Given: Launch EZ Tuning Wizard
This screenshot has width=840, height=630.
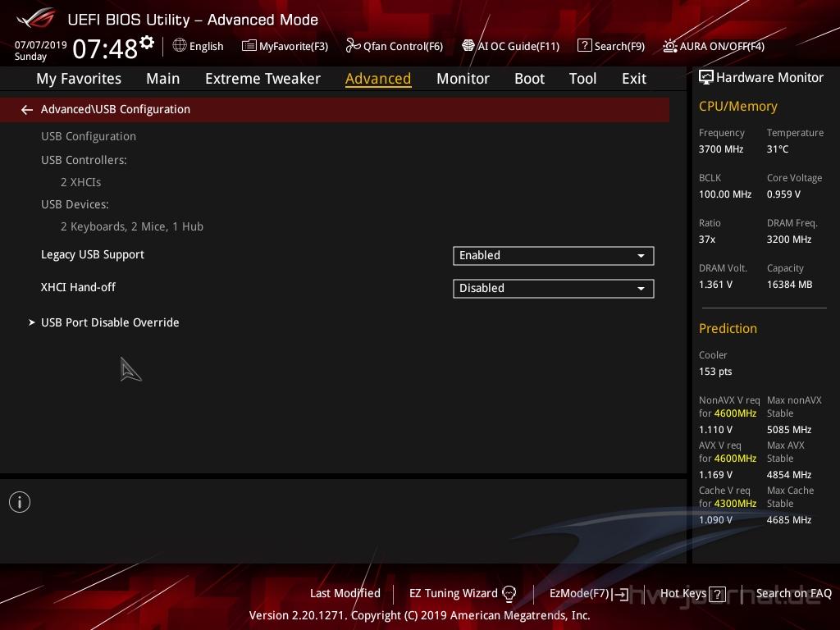Looking at the screenshot, I should click(x=463, y=594).
